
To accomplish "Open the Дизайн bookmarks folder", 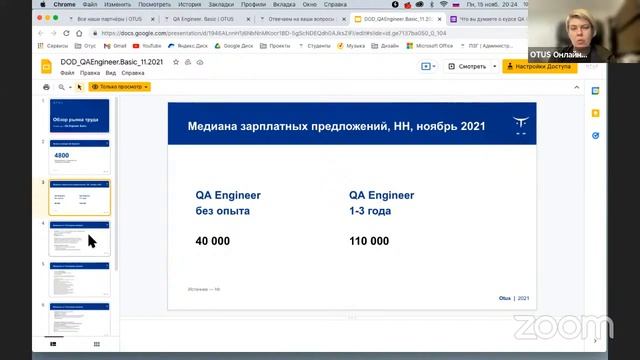I will (x=385, y=46).
